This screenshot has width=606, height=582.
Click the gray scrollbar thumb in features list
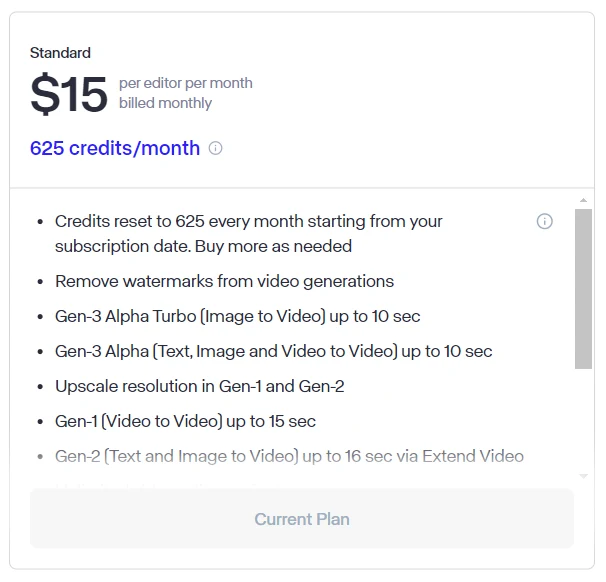click(583, 289)
